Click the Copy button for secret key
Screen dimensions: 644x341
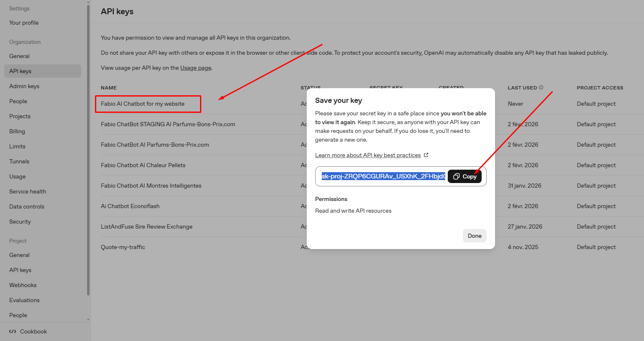464,176
